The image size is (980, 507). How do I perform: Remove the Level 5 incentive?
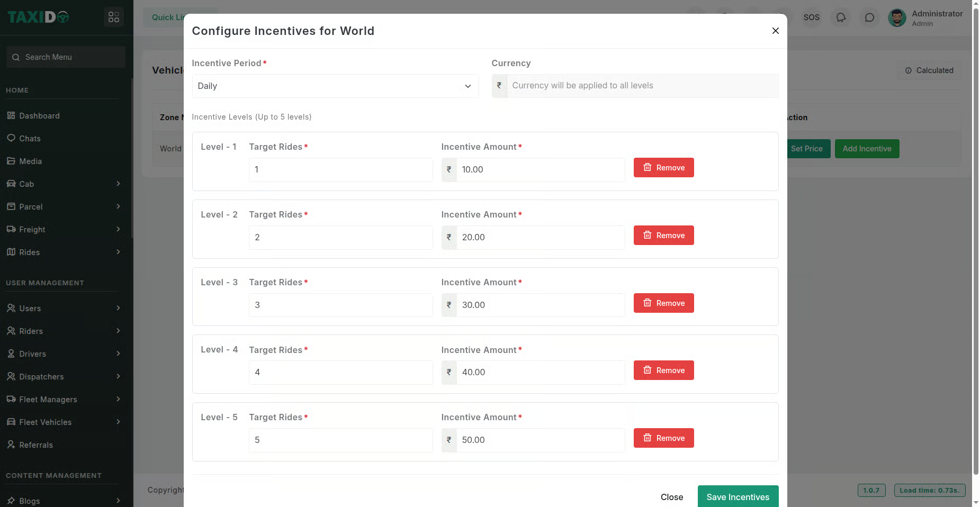tap(663, 438)
